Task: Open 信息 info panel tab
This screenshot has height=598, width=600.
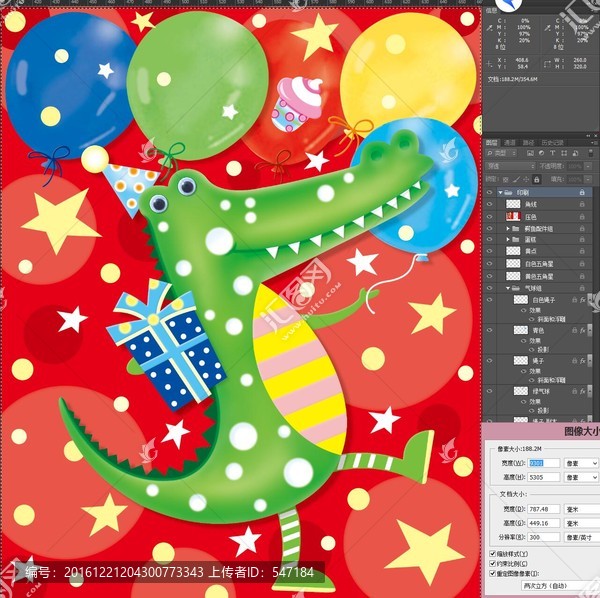Action: [x=491, y=11]
